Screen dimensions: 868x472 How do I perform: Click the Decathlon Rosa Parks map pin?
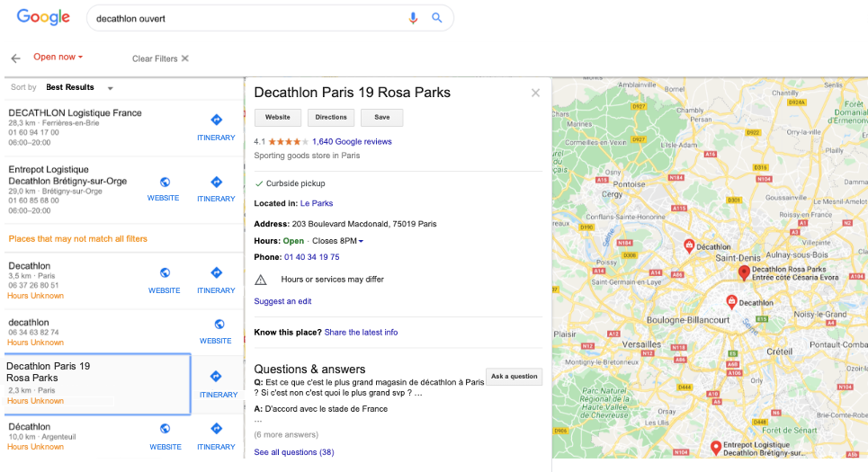744,272
